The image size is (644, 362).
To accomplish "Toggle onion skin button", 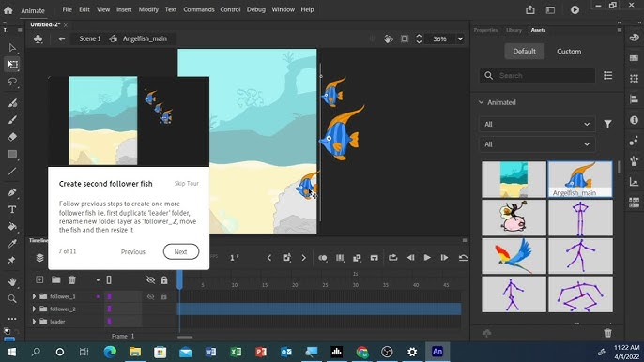I will click(x=323, y=258).
